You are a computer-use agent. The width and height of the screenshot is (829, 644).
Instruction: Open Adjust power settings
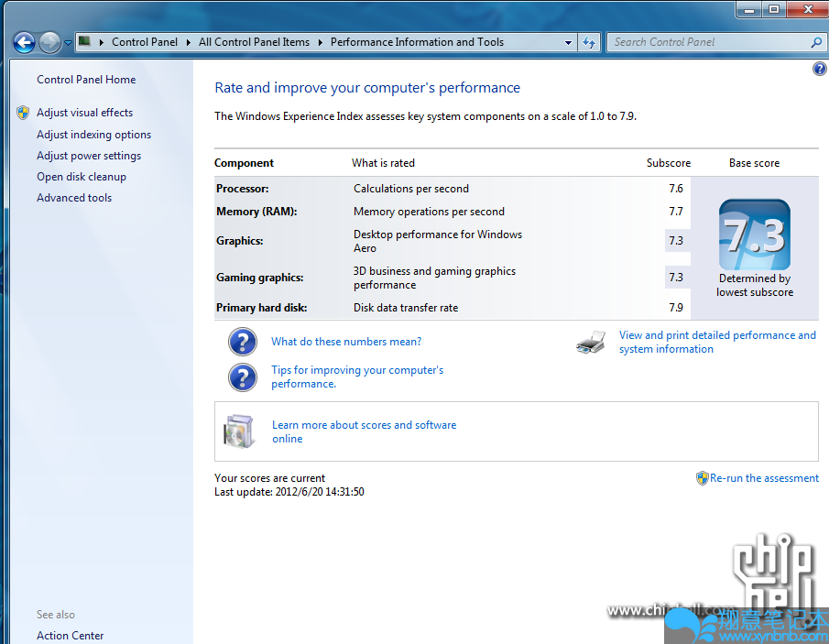89,156
